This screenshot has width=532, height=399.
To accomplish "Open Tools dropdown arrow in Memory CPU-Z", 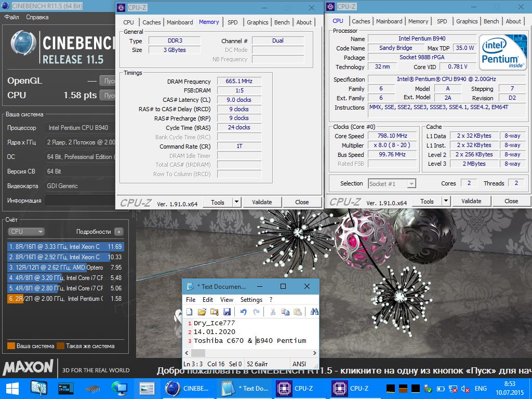I will point(237,202).
